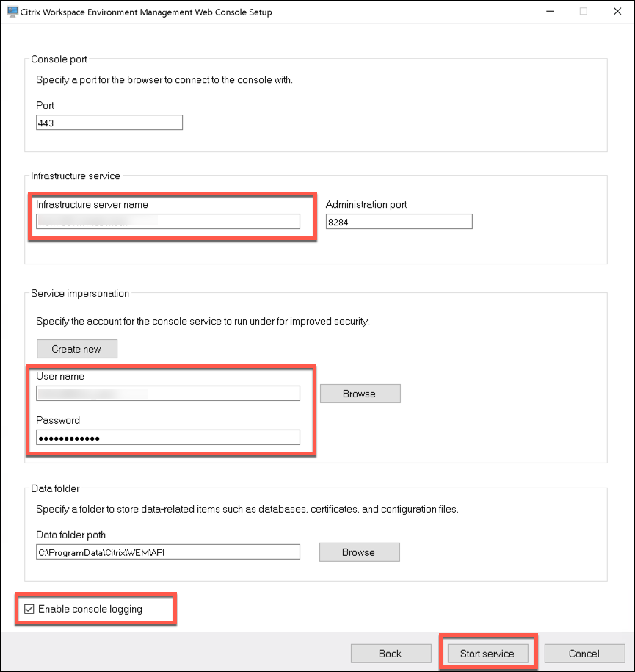The height and width of the screenshot is (672, 635).
Task: Click the greyed-out maximize window button
Action: click(584, 12)
